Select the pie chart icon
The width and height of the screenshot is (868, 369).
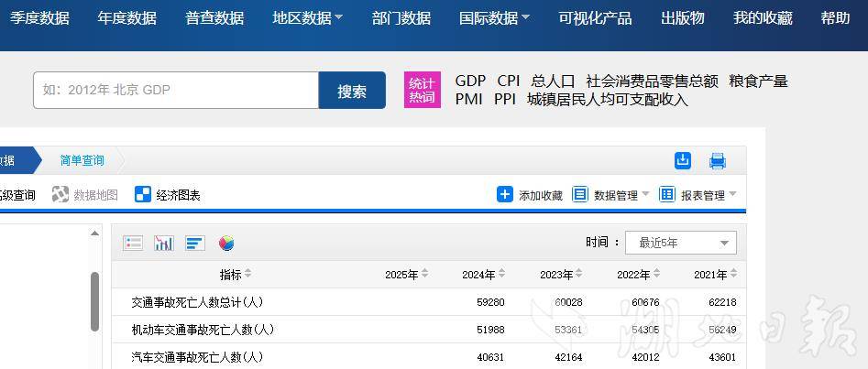pyautogui.click(x=226, y=243)
